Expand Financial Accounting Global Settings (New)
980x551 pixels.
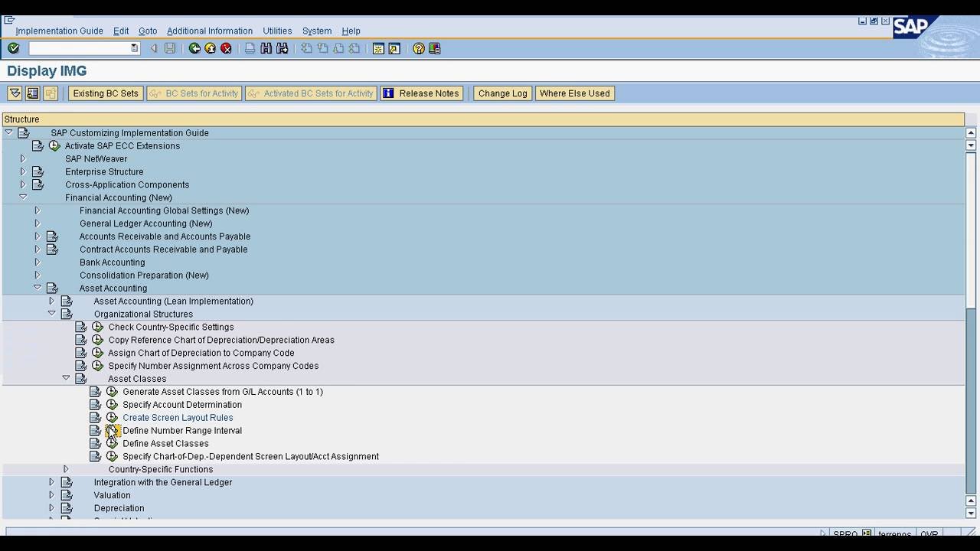coord(37,210)
